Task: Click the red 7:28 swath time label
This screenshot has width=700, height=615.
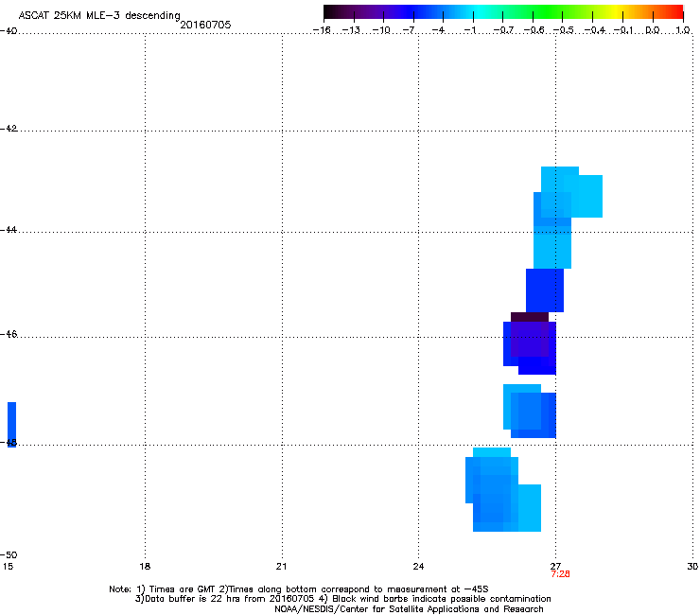Action: pos(560,574)
